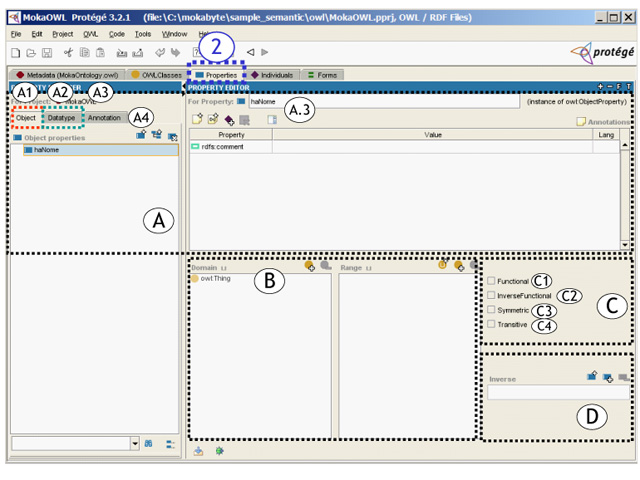
Task: Click the Redo arrow toolbar icon
Action: coord(176,52)
